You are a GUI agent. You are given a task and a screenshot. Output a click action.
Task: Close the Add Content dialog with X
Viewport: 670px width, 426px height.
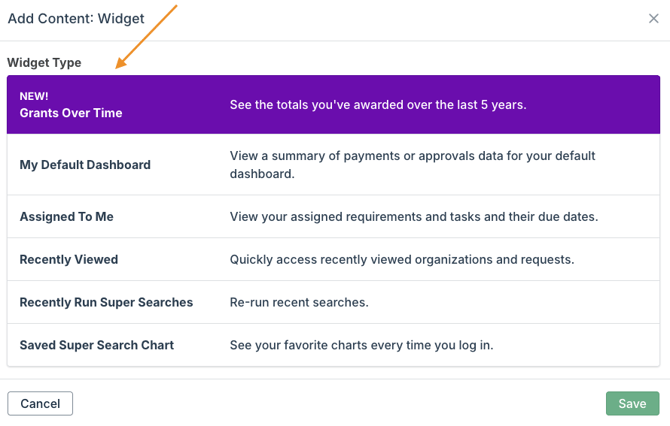[654, 18]
